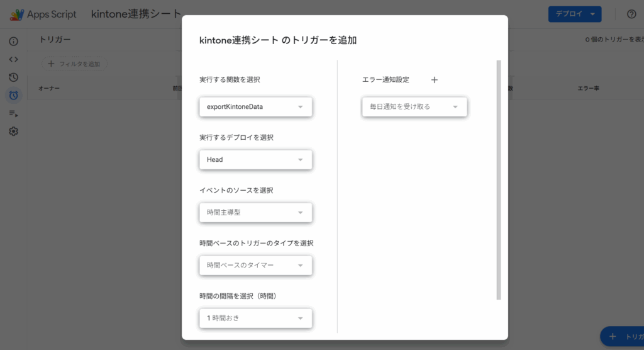Viewport: 644px width, 350px height.
Task: Click the トリガー page heading
Action: pos(55,40)
